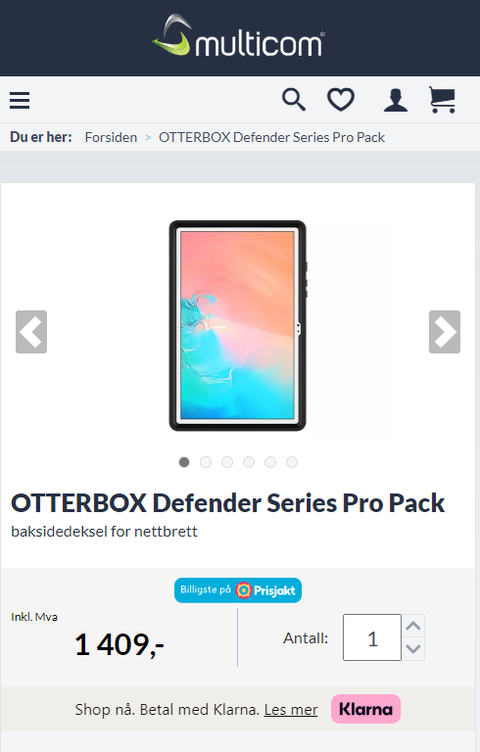Show next product image with right arrow
Image resolution: width=480 pixels, height=752 pixels.
[445, 332]
